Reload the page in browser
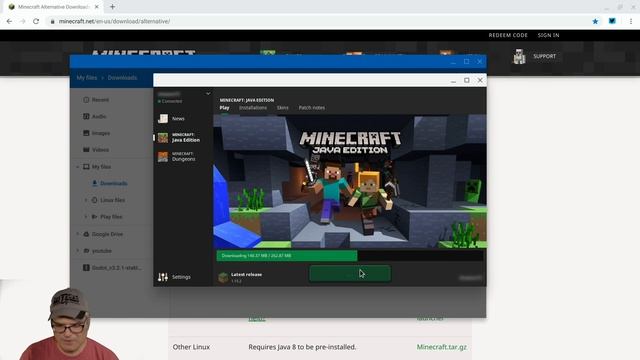 (x=36, y=21)
